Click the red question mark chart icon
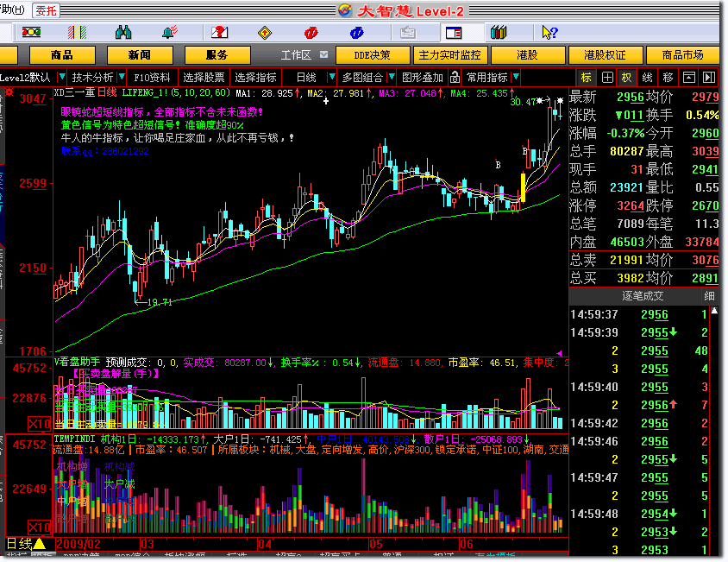The height and width of the screenshot is (562, 728). 219,32
